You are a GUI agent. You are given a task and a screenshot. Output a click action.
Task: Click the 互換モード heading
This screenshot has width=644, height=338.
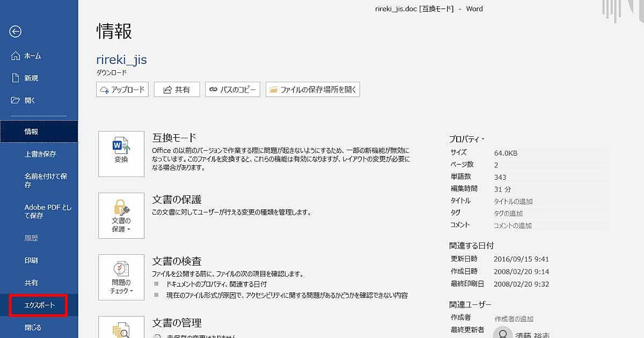coord(174,138)
